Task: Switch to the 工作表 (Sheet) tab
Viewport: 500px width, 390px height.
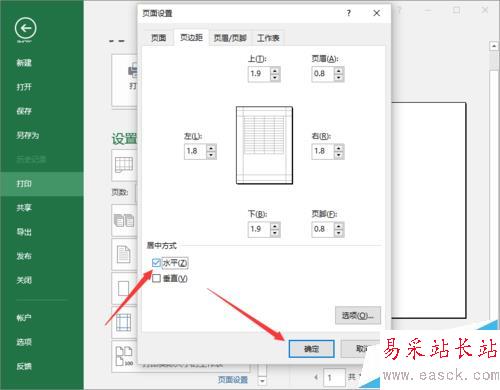Action: (268, 38)
